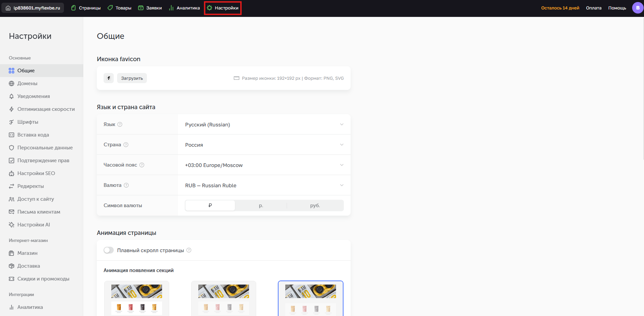Click the current favicon preview
Image resolution: width=644 pixels, height=316 pixels.
[x=109, y=78]
